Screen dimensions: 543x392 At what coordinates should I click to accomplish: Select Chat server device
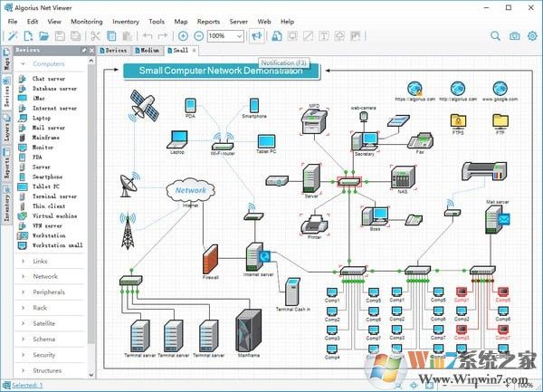(51, 79)
